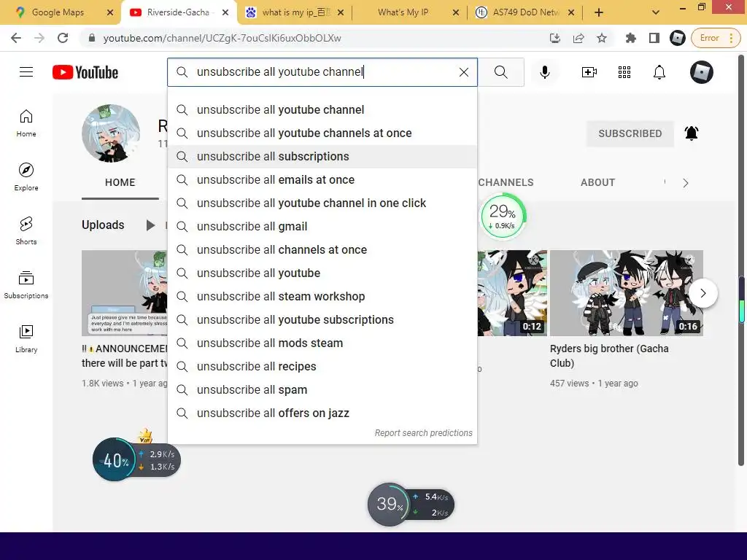Image resolution: width=747 pixels, height=560 pixels.
Task: Select suggestion 'unsubscribe all offers on jazz'
Action: pos(322,413)
